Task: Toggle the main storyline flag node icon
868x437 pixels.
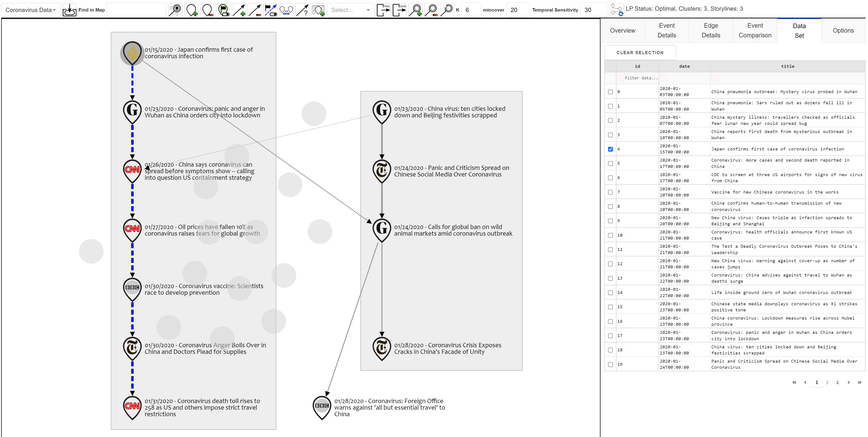Action: click(223, 10)
